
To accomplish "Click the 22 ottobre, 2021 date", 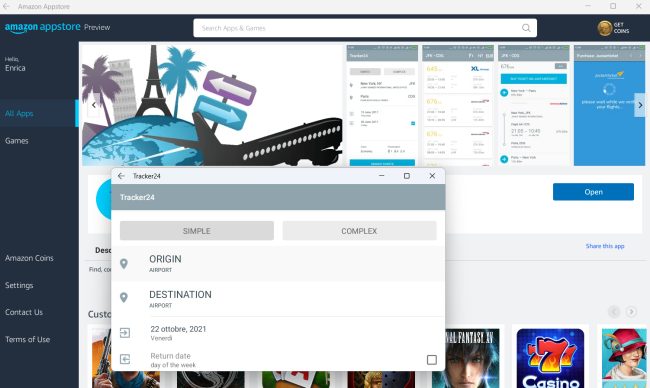I will click(178, 329).
